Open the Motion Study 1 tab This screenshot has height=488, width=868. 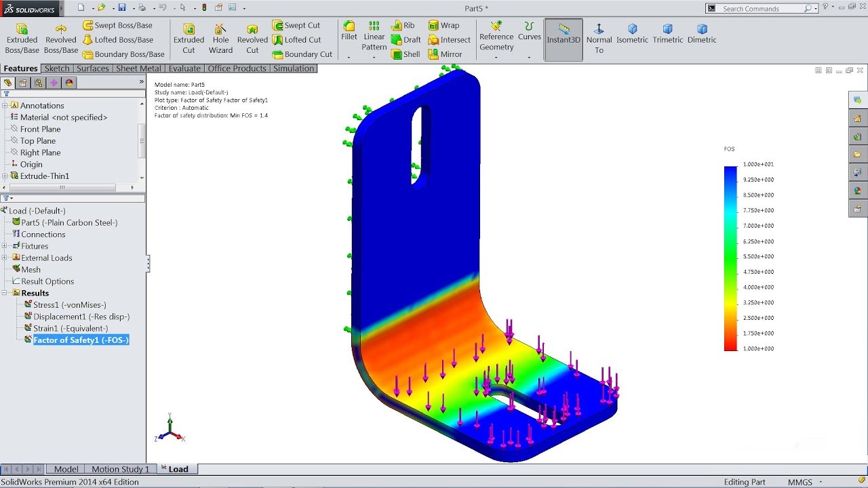pyautogui.click(x=120, y=469)
